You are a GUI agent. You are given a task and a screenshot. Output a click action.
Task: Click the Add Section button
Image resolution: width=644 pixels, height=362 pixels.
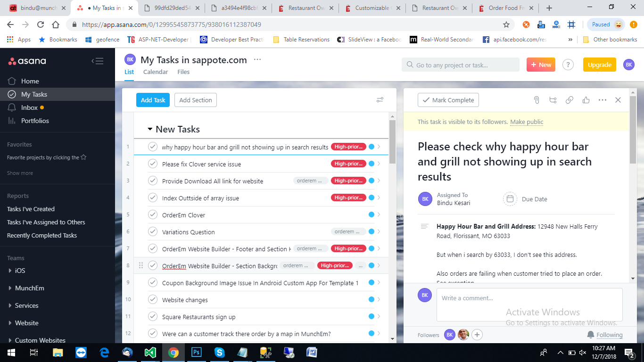pos(196,100)
